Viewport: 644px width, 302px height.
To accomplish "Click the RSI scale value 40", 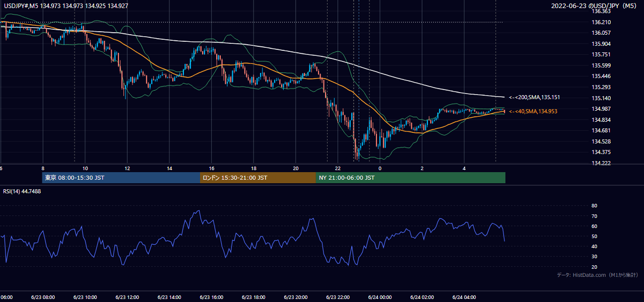I will point(594,246).
